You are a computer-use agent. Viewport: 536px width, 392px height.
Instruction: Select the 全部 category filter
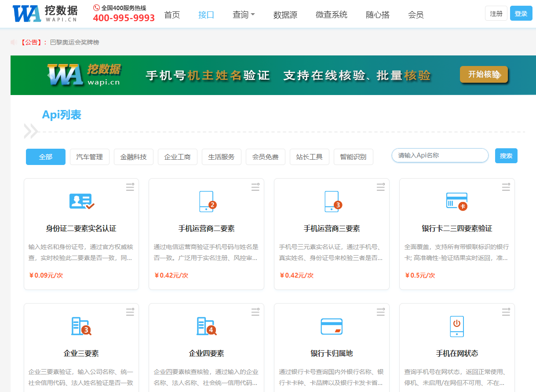pyautogui.click(x=46, y=157)
